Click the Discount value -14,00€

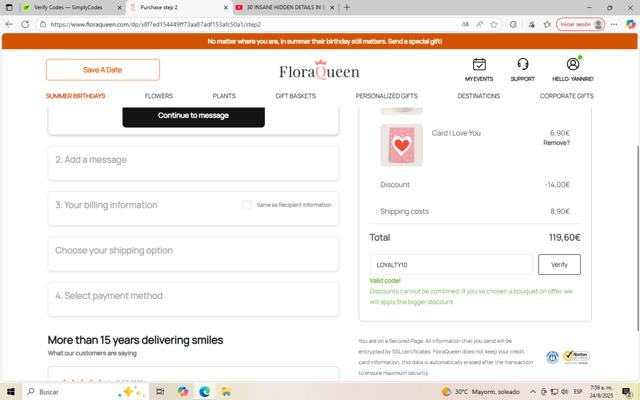tap(557, 184)
